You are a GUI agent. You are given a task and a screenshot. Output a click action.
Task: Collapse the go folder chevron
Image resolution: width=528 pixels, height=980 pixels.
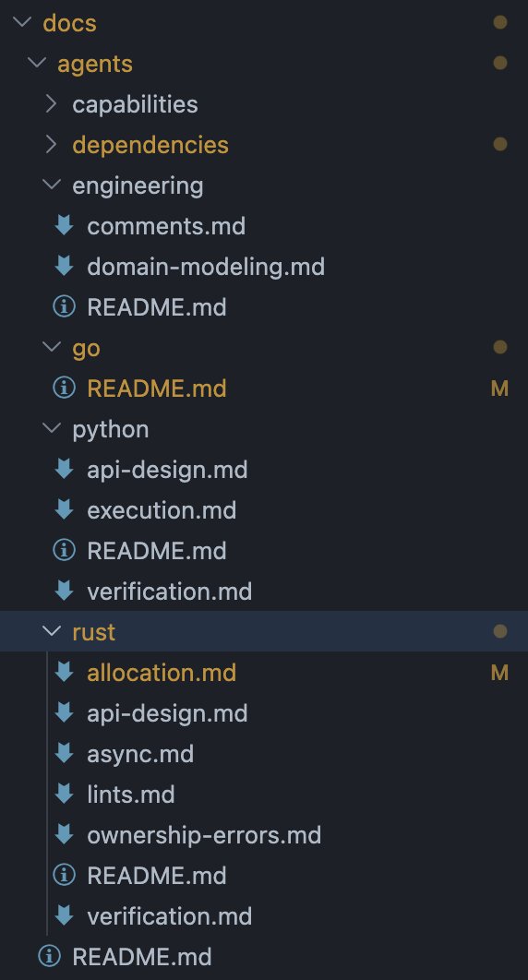52,348
